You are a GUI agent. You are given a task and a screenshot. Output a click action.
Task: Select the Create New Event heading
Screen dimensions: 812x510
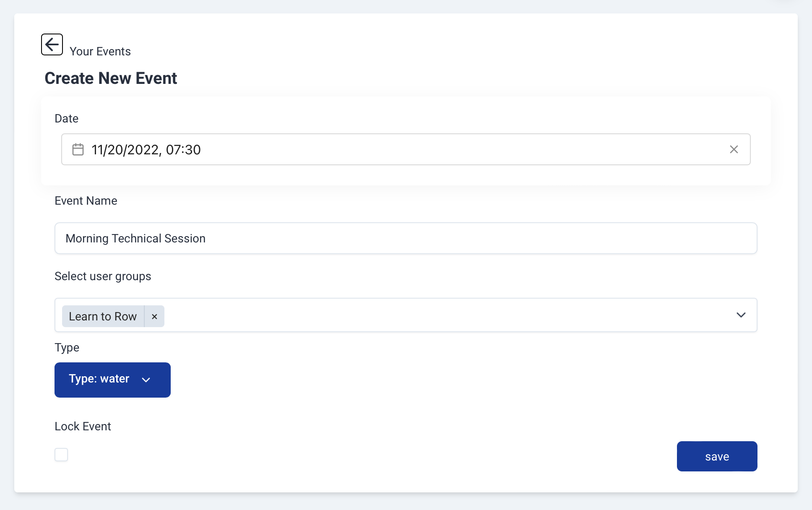110,78
